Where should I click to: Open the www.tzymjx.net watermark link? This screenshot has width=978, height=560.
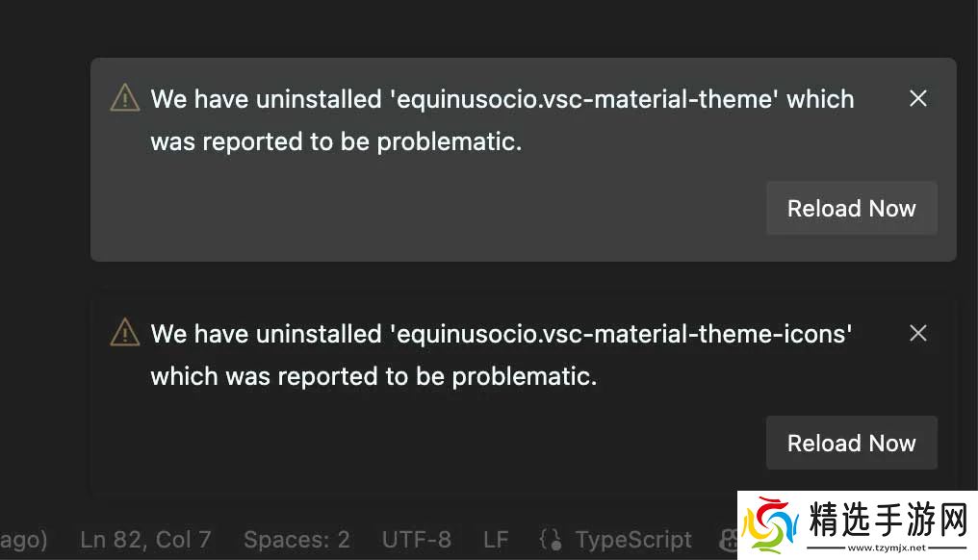click(x=886, y=548)
